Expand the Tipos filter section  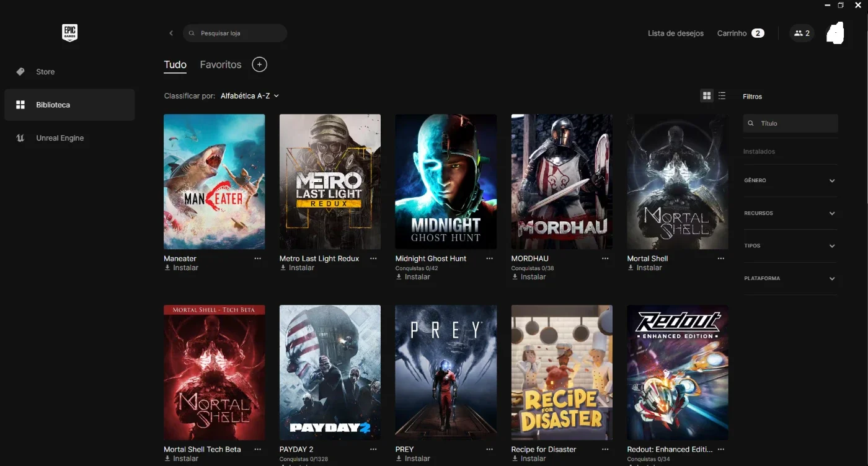[x=790, y=246]
